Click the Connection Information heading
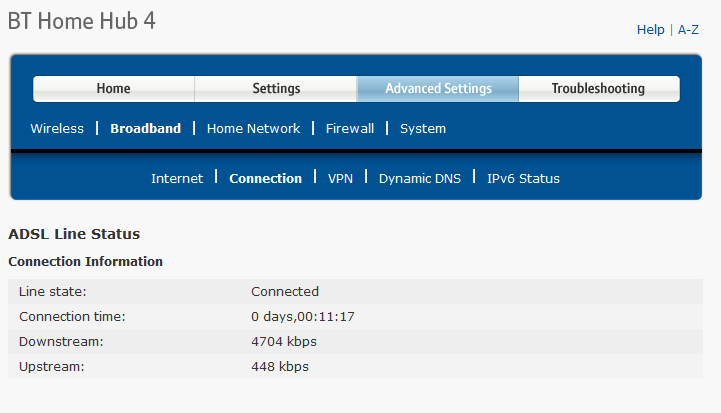This screenshot has width=721, height=413. tap(86, 261)
